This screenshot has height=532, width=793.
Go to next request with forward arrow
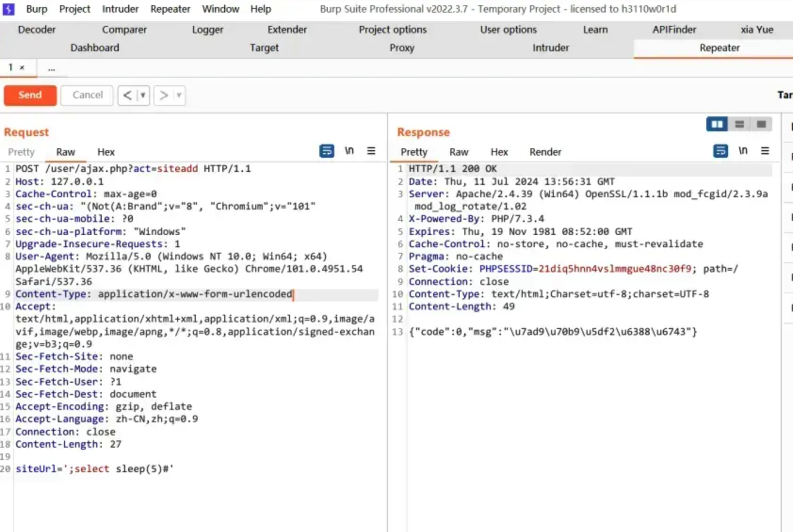pos(163,96)
